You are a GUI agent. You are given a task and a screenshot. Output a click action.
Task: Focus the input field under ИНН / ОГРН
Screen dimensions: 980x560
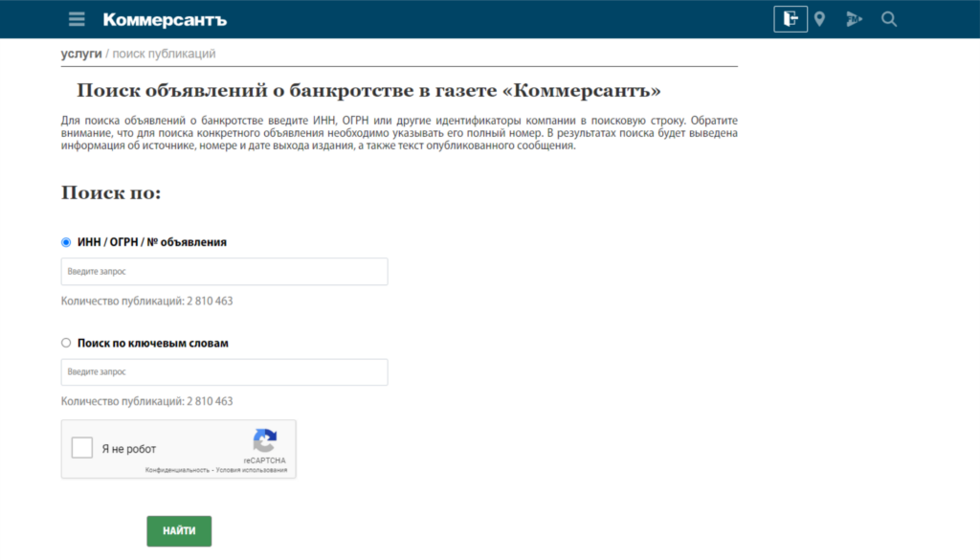(x=224, y=272)
